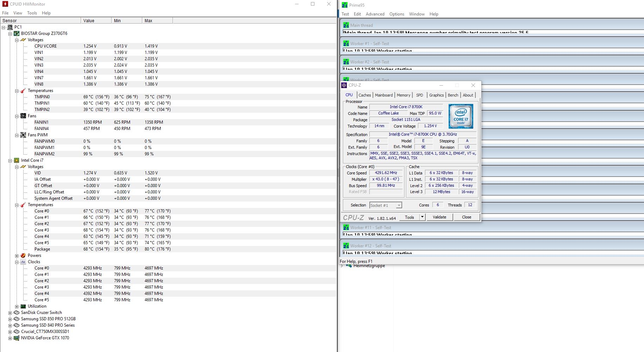Click the PC1 computer icon in sensor tree

pyautogui.click(x=10, y=27)
